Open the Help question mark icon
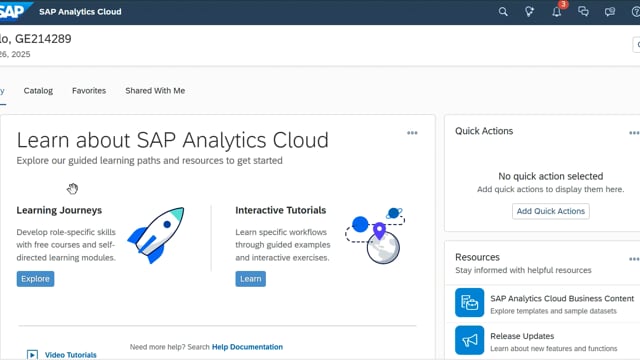 click(636, 12)
